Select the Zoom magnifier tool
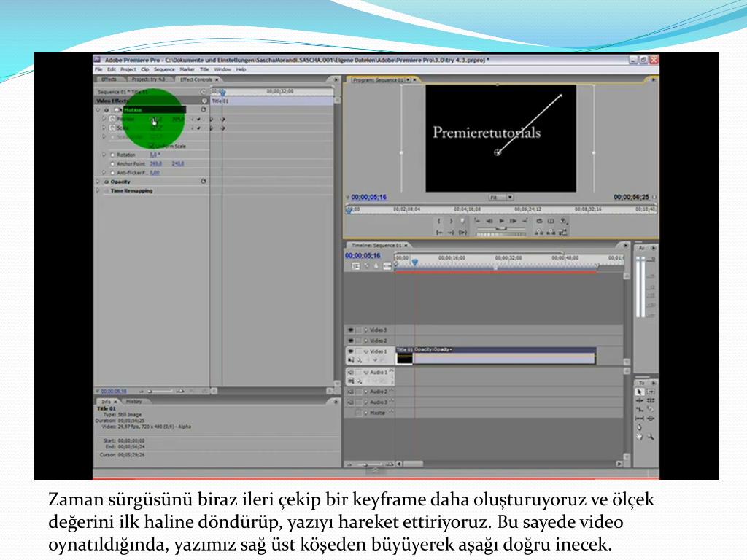 tap(651, 437)
